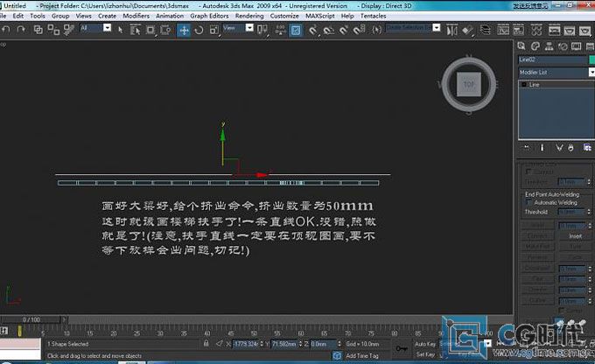Open the MAXScript menu

pos(320,16)
